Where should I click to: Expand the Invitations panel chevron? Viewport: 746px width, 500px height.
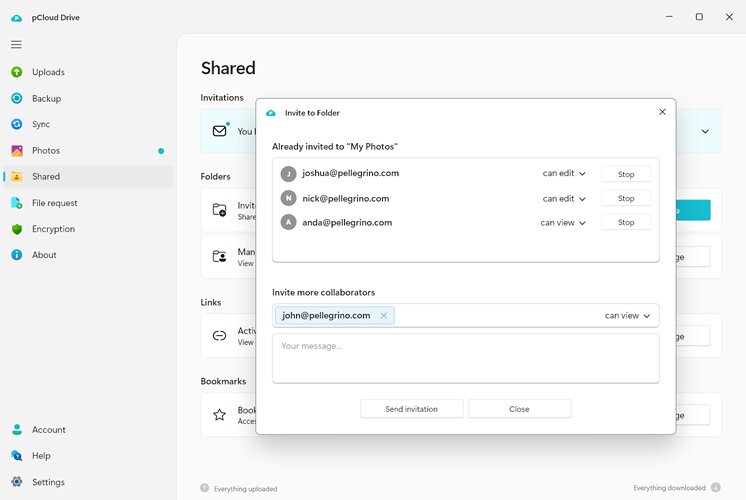(705, 131)
